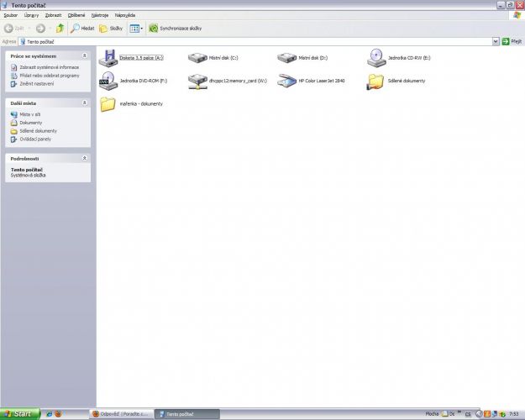Collapse the Podrobnosti panel
Image resolution: width=525 pixels, height=420 pixels.
(85, 158)
